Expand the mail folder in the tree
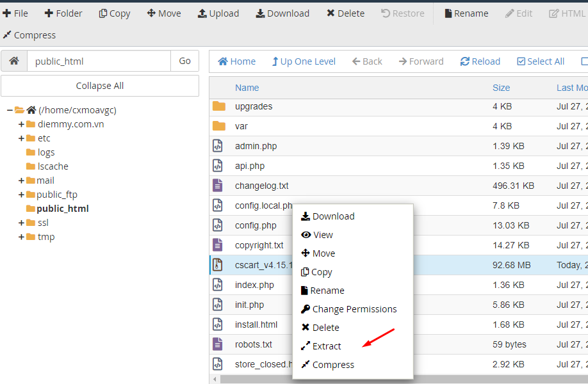This screenshot has height=384, width=588. [21, 180]
